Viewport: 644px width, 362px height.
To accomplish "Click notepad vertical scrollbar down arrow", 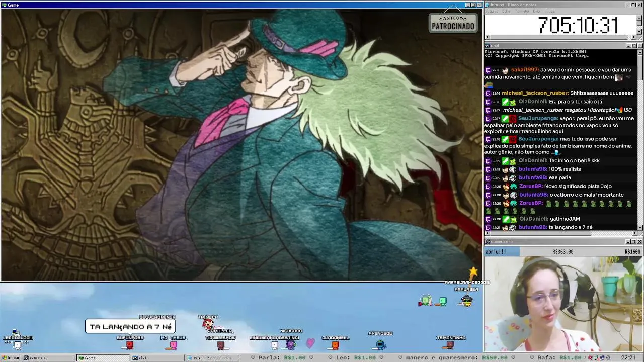I will 639,32.
